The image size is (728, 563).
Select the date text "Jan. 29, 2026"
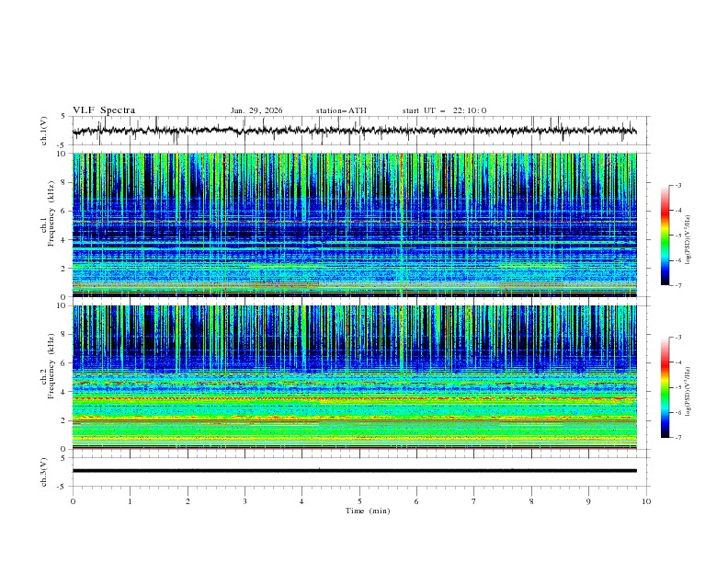256,110
